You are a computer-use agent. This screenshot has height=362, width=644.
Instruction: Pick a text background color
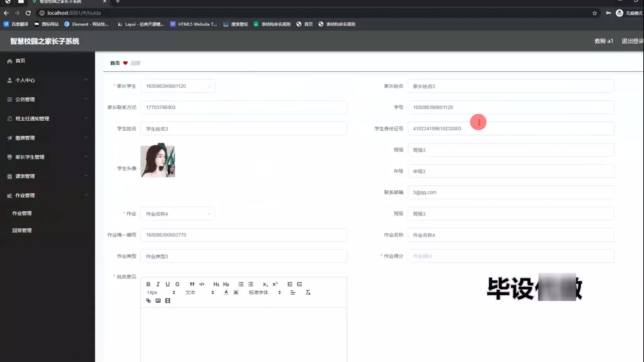[236, 293]
